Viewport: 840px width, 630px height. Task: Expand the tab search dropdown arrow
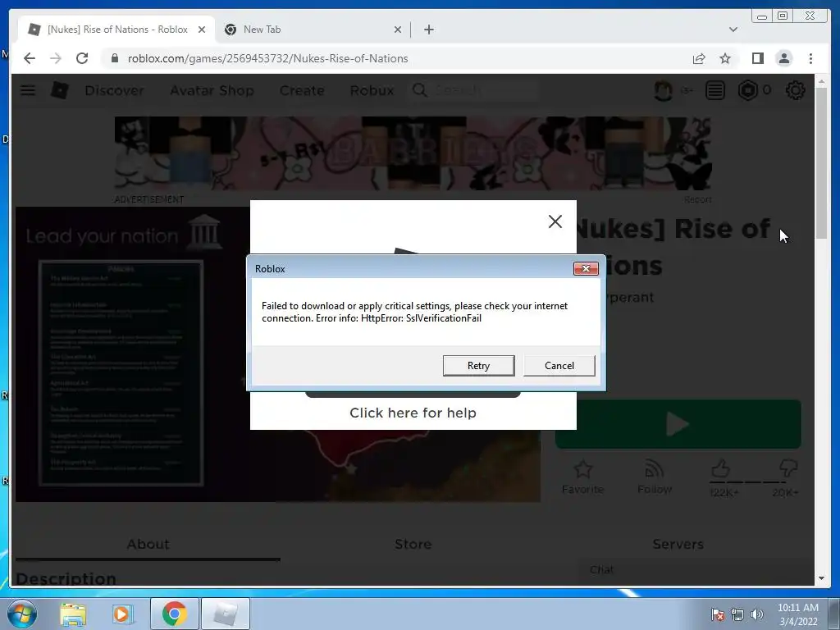733,30
